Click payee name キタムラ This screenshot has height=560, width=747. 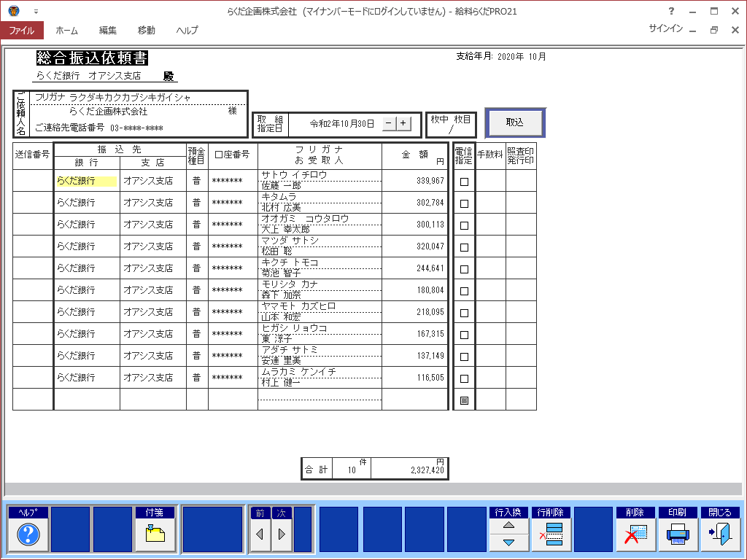(x=279, y=197)
